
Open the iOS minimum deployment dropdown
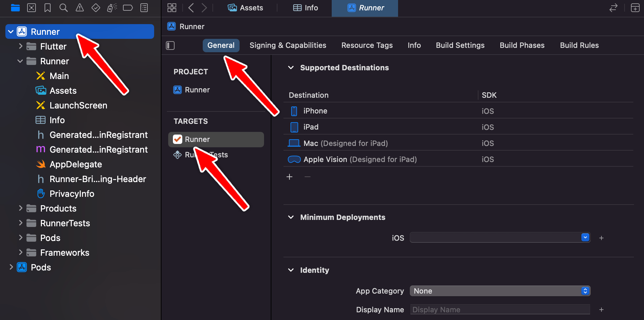pos(500,238)
